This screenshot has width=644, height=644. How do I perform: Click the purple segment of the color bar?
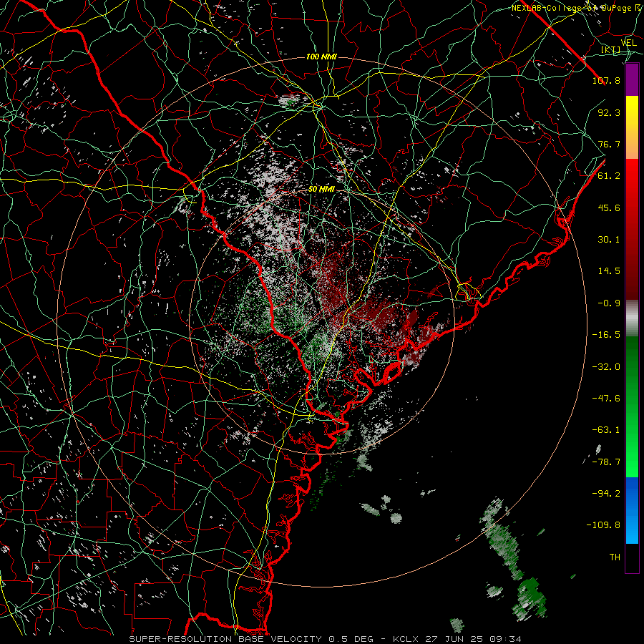632,80
